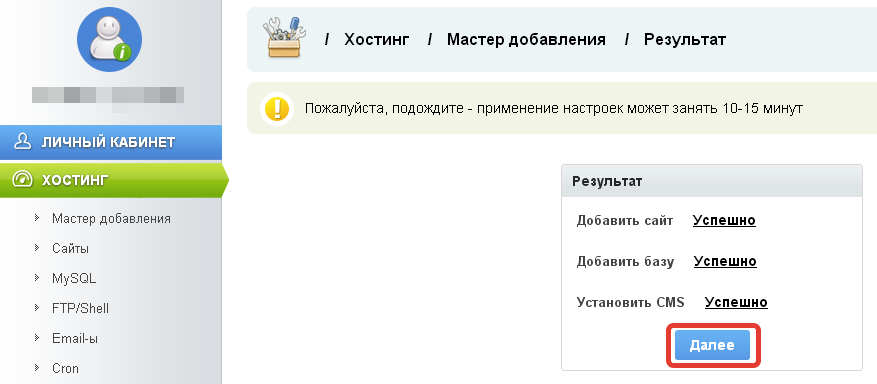
Task: Click the Хостинг breadcrumb link
Action: click(x=377, y=40)
